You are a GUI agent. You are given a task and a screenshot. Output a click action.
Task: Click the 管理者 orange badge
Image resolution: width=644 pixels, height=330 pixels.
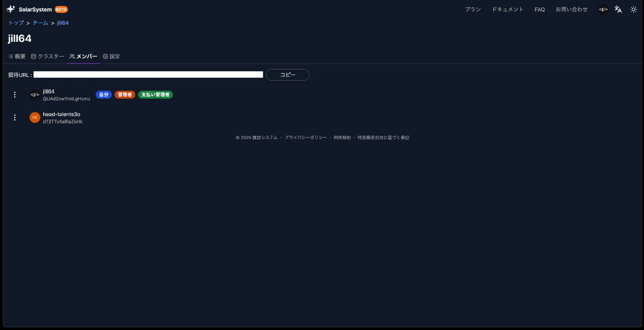click(125, 94)
